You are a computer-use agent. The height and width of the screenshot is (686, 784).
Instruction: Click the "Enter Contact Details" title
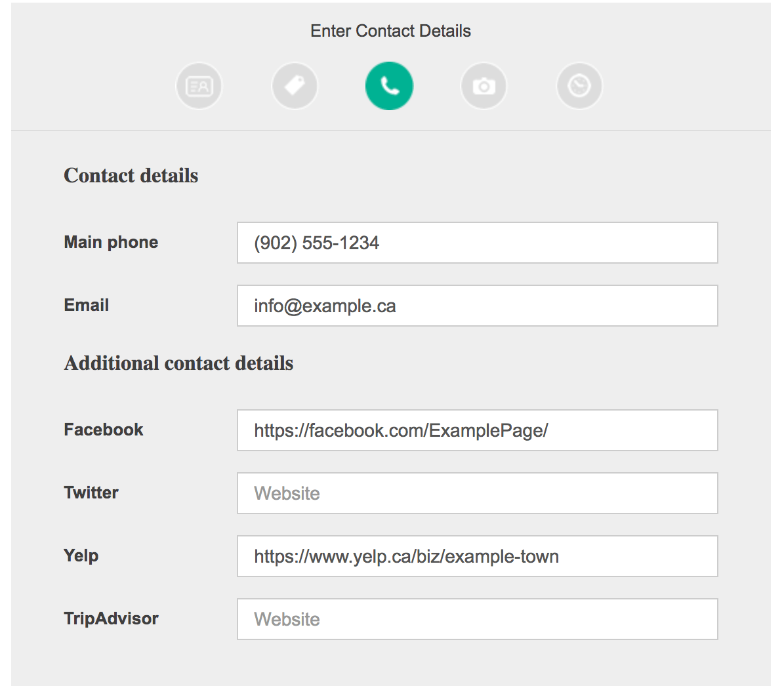pos(390,31)
